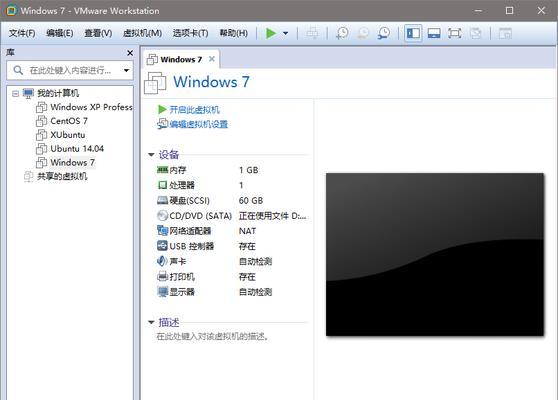Toggle the library sidebar view icon
This screenshot has height=400, width=558.
[413, 33]
